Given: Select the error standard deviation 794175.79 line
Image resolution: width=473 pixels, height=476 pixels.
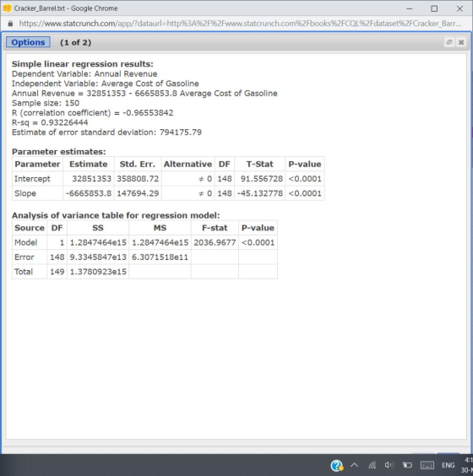Looking at the screenshot, I should click(x=106, y=132).
